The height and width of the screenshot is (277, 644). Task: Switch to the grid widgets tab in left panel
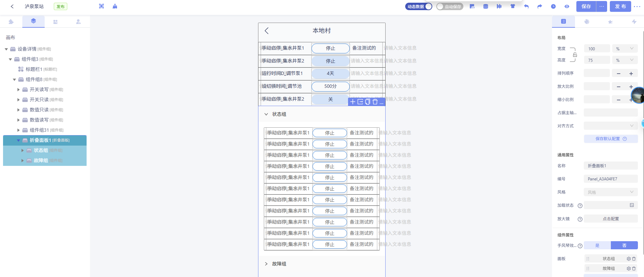(x=55, y=22)
